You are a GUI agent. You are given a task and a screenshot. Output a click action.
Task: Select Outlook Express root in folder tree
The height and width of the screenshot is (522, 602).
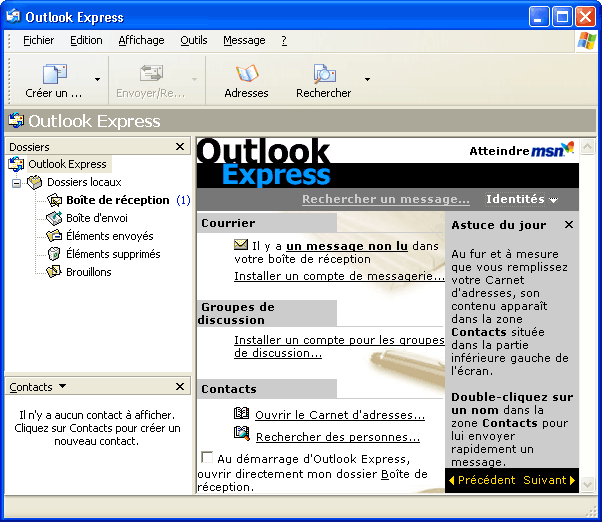67,164
